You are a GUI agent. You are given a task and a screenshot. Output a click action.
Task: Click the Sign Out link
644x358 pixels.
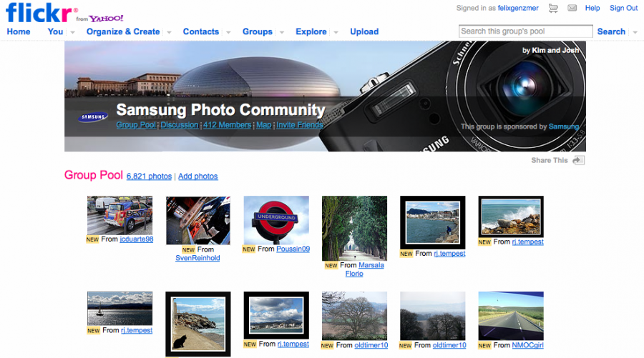(623, 8)
